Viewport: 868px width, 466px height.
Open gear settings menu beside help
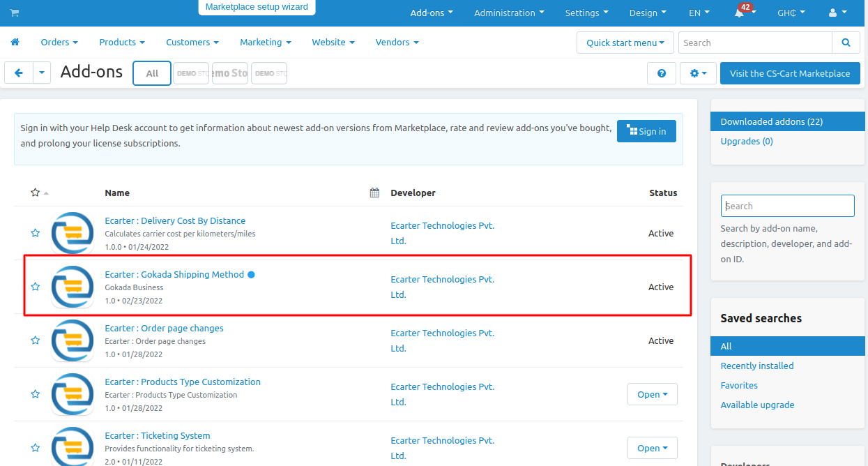pyautogui.click(x=698, y=73)
